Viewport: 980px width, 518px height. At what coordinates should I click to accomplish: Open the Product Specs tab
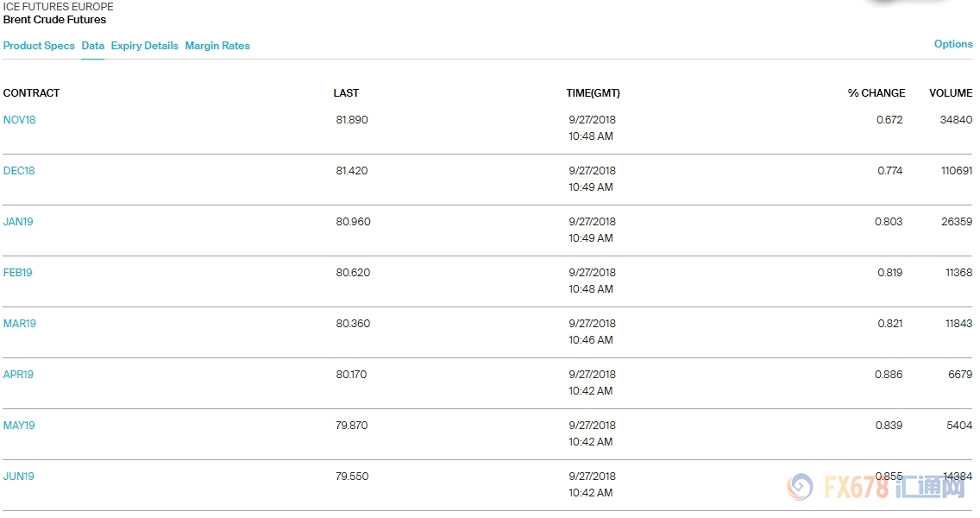pyautogui.click(x=39, y=46)
